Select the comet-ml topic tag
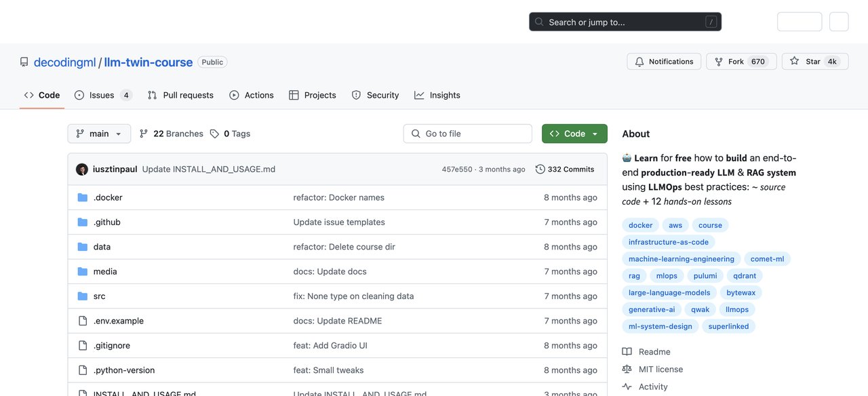The image size is (868, 396). click(768, 259)
